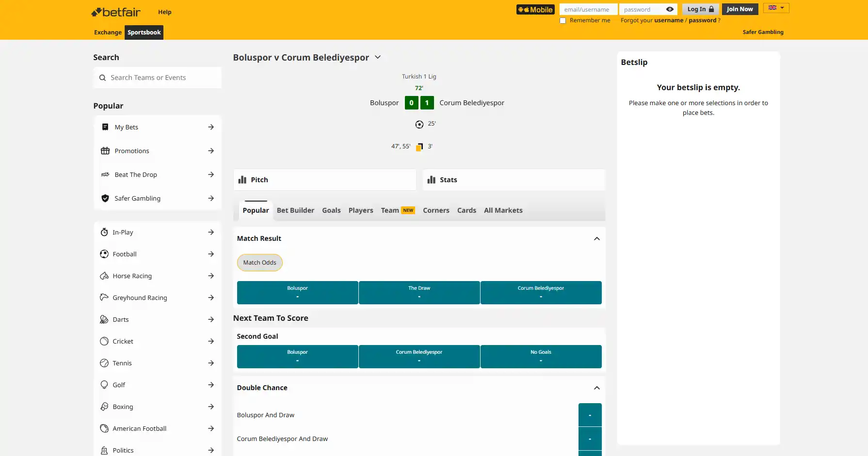This screenshot has height=456, width=868.
Task: Open the Safer Gambling header link
Action: click(x=763, y=32)
